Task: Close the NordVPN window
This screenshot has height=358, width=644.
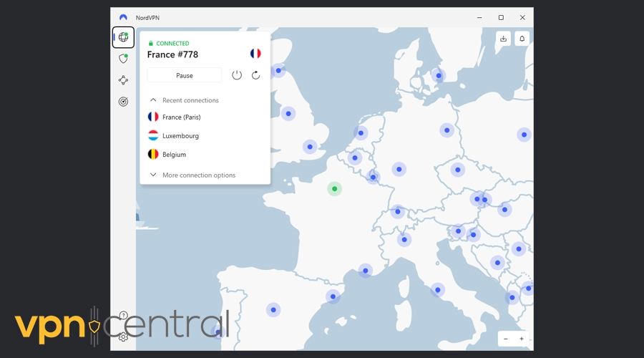Action: (522, 18)
